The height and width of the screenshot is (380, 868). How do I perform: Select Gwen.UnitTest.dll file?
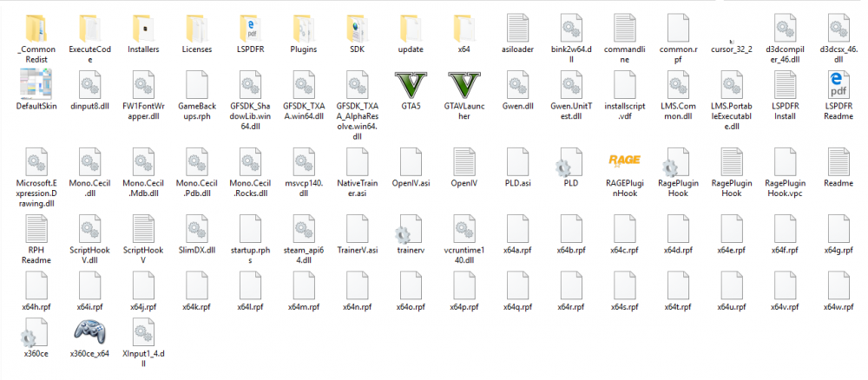coord(572,85)
